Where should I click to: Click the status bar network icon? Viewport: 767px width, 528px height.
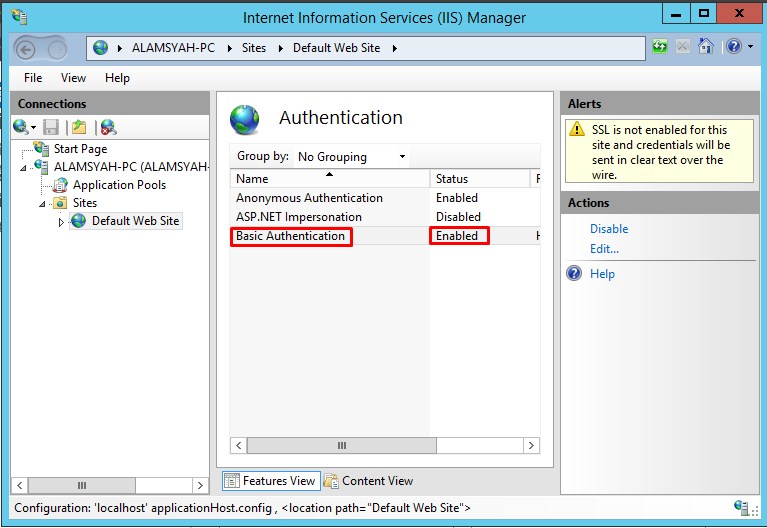(742, 507)
